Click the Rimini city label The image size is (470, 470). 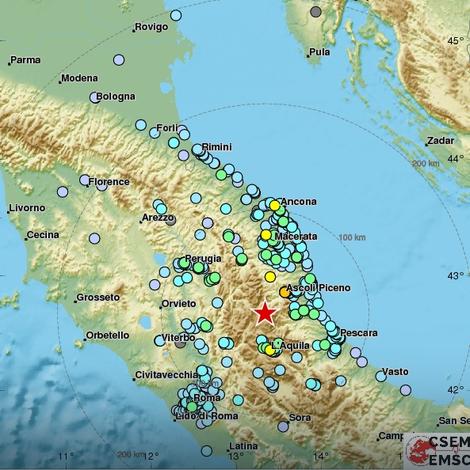217,147
